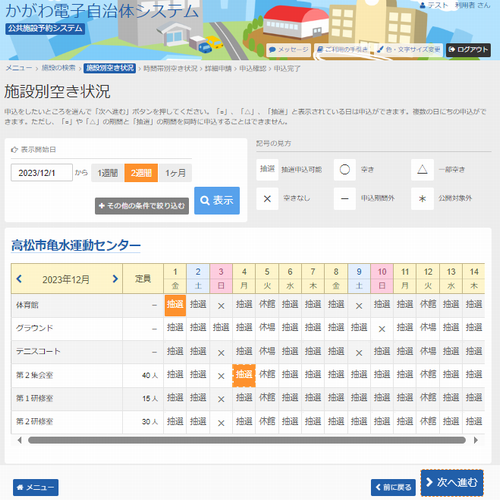
Task: Select the 2週間 display period
Action: [141, 173]
